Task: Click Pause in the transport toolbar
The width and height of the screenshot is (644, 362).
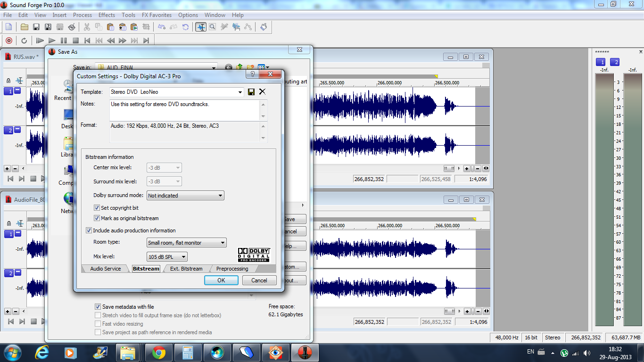Action: coord(64,41)
